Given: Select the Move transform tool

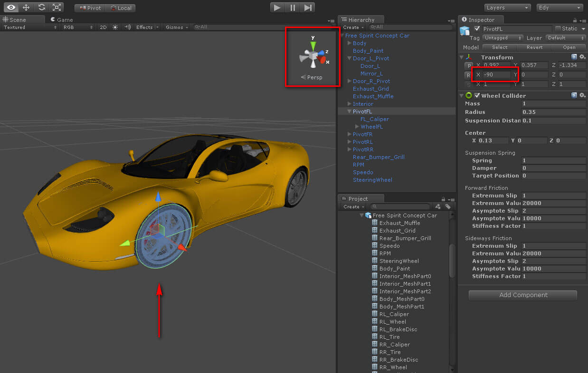Looking at the screenshot, I should 26,8.
